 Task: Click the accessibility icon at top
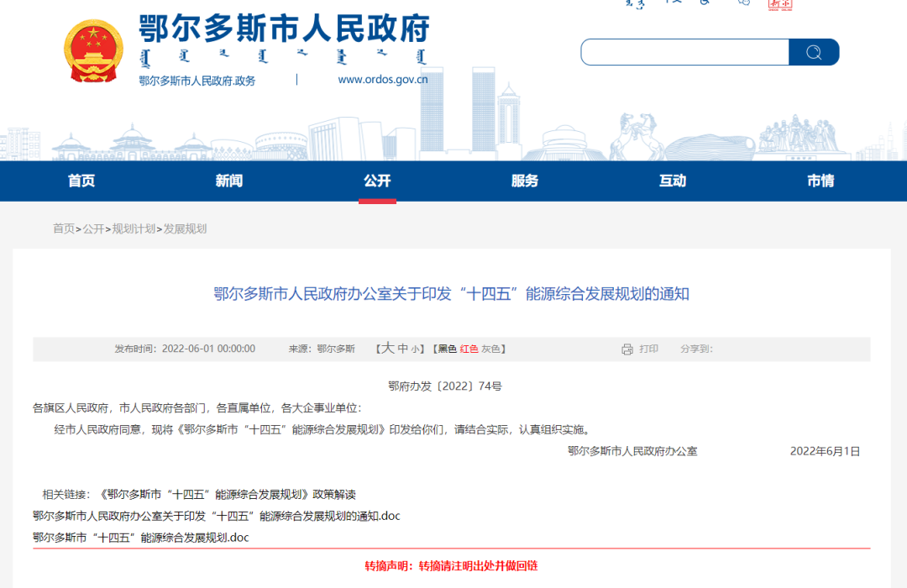[703, 3]
